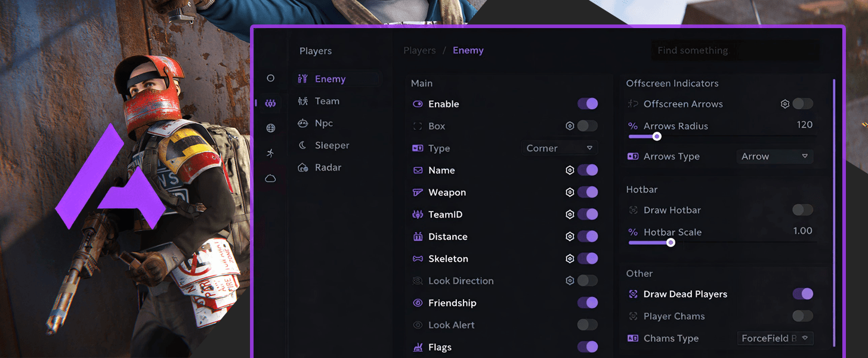Open the Chams Type ForceField dropdown
Viewport: 868px width, 358px height.
click(x=775, y=338)
